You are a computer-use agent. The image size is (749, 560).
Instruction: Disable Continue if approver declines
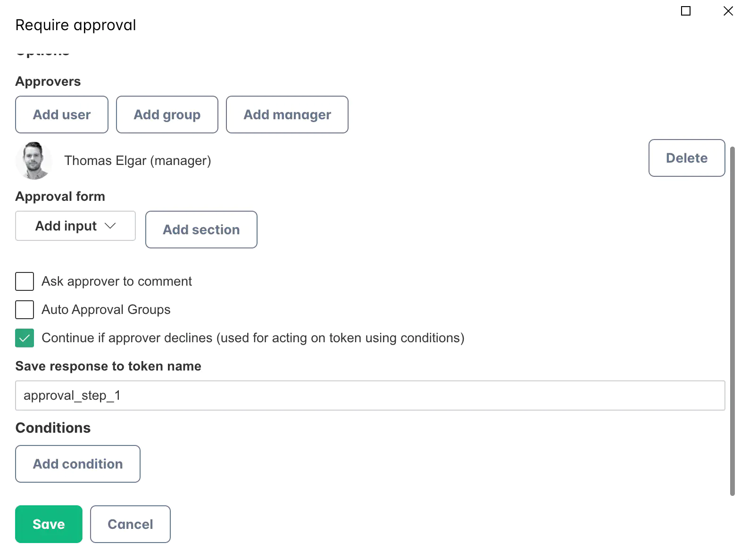[25, 338]
